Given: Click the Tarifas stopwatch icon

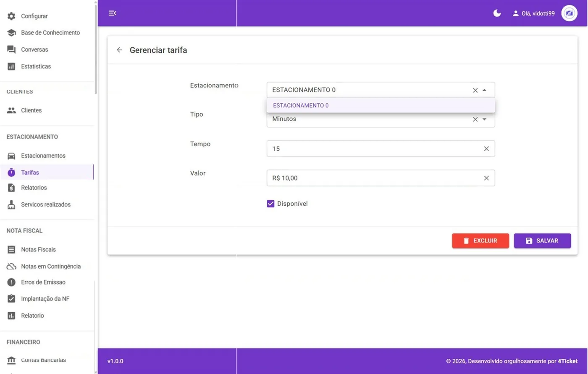Looking at the screenshot, I should click(x=11, y=173).
